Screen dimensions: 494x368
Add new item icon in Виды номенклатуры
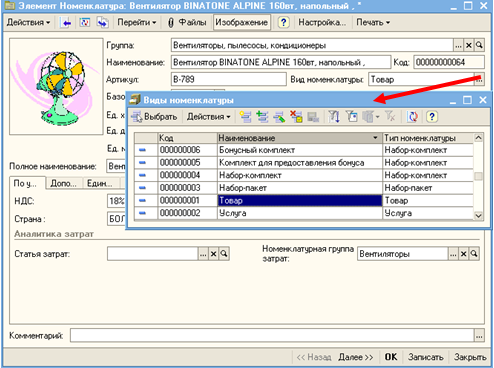coord(246,117)
